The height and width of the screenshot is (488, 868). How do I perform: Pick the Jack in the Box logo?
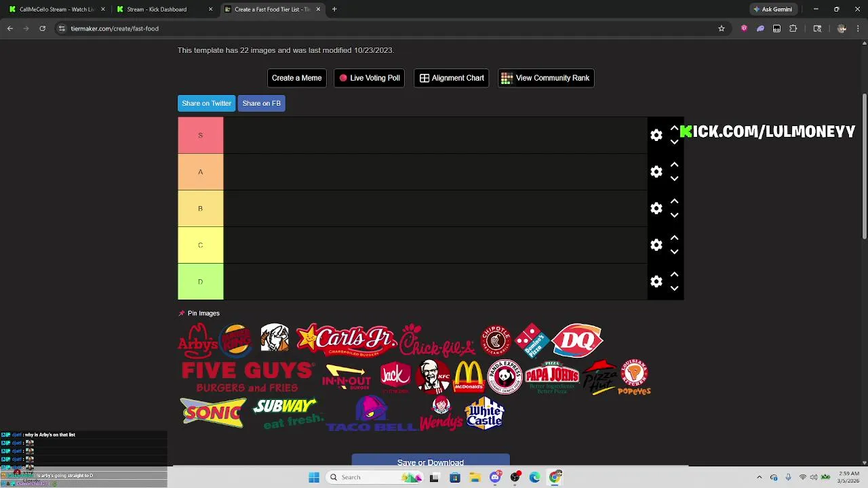pos(395,377)
